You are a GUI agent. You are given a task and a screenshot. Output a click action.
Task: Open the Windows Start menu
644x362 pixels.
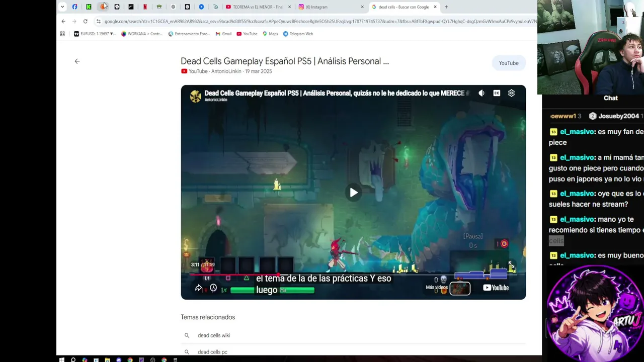[62, 359]
